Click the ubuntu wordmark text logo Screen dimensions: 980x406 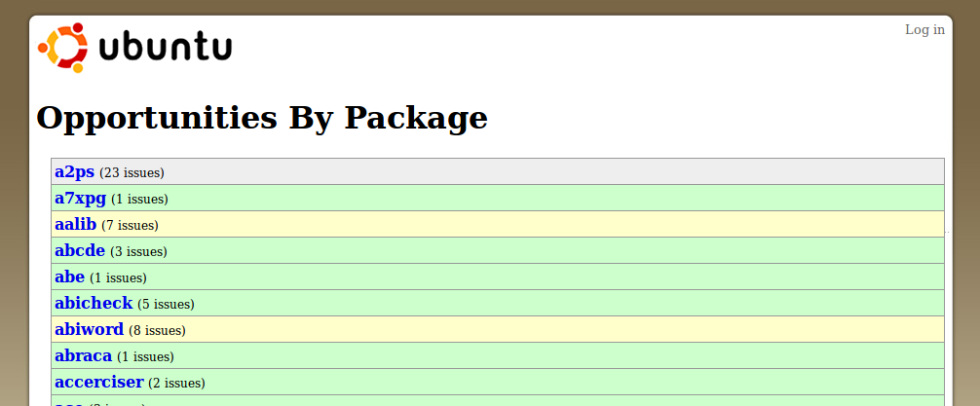coord(165,48)
